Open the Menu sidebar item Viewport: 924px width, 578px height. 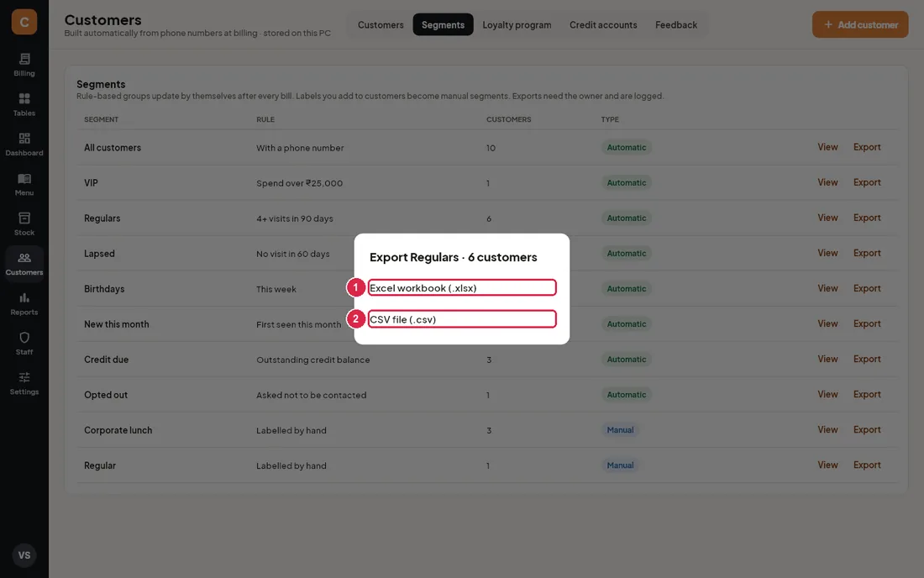pos(24,185)
